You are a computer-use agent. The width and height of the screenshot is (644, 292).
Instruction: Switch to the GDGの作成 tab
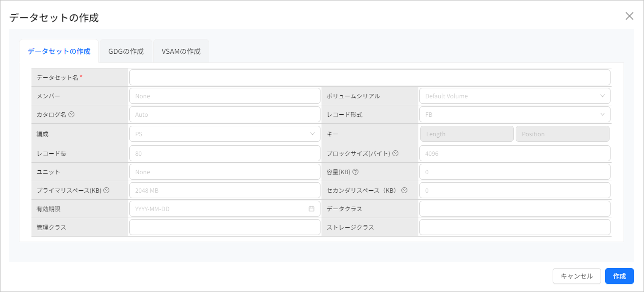(125, 50)
